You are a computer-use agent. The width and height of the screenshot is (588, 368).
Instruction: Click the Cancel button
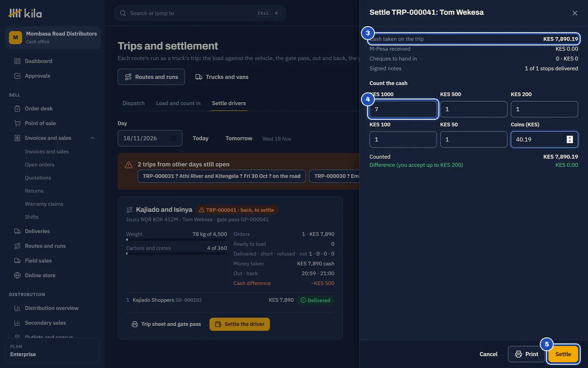tap(488, 354)
